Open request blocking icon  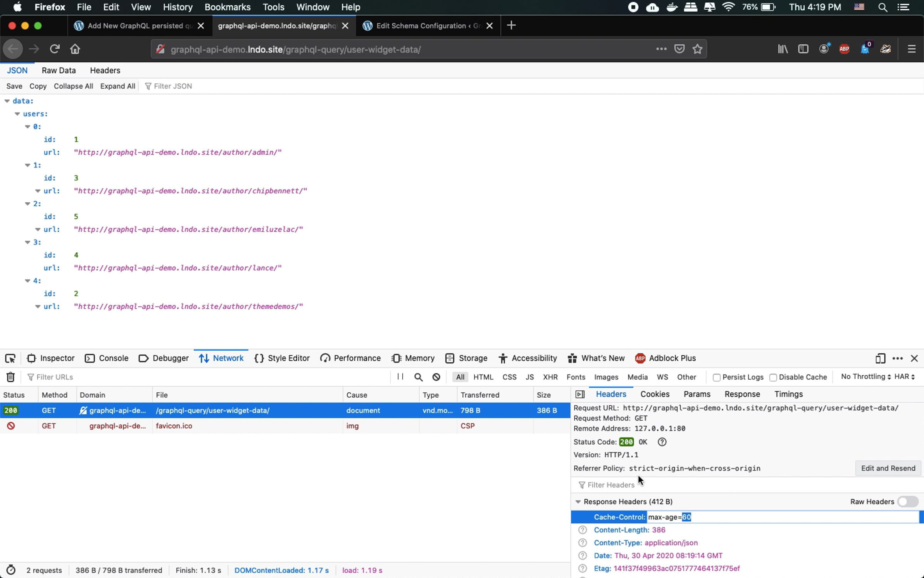pyautogui.click(x=436, y=377)
